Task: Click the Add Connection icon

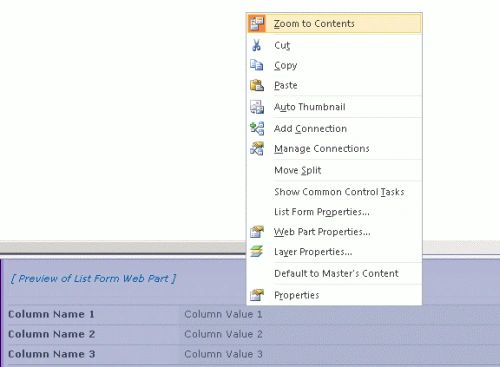Action: pos(257,128)
